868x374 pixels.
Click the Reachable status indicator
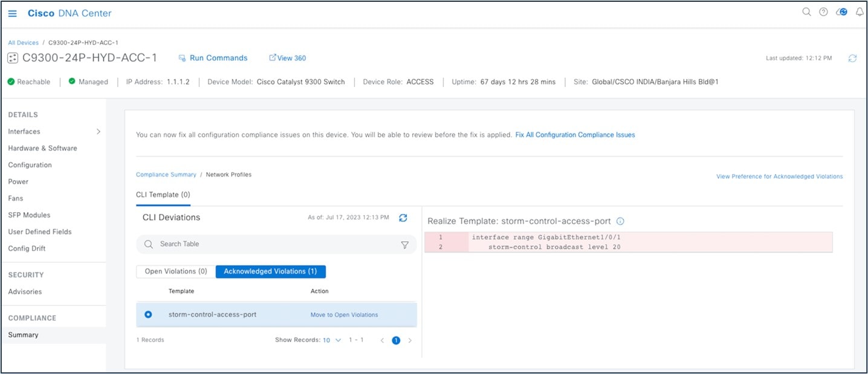(x=29, y=82)
